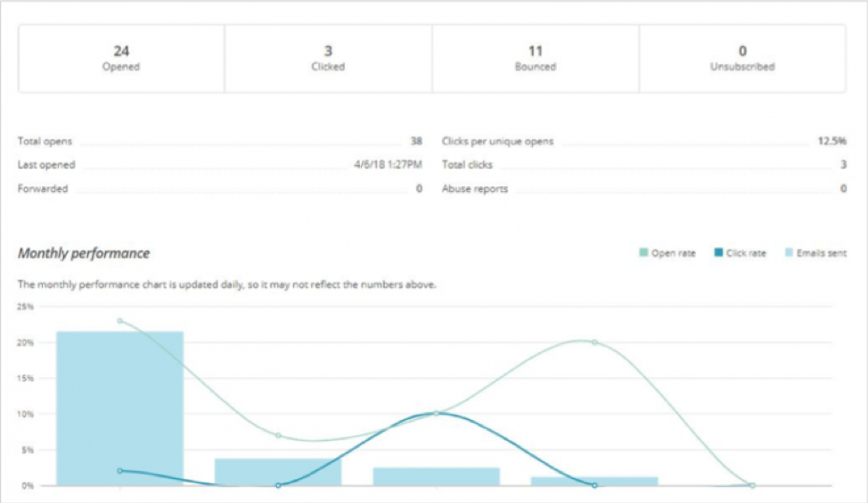This screenshot has height=503, width=868.
Task: Click the Clicks per unique opens 12.5% value
Action: tap(831, 141)
